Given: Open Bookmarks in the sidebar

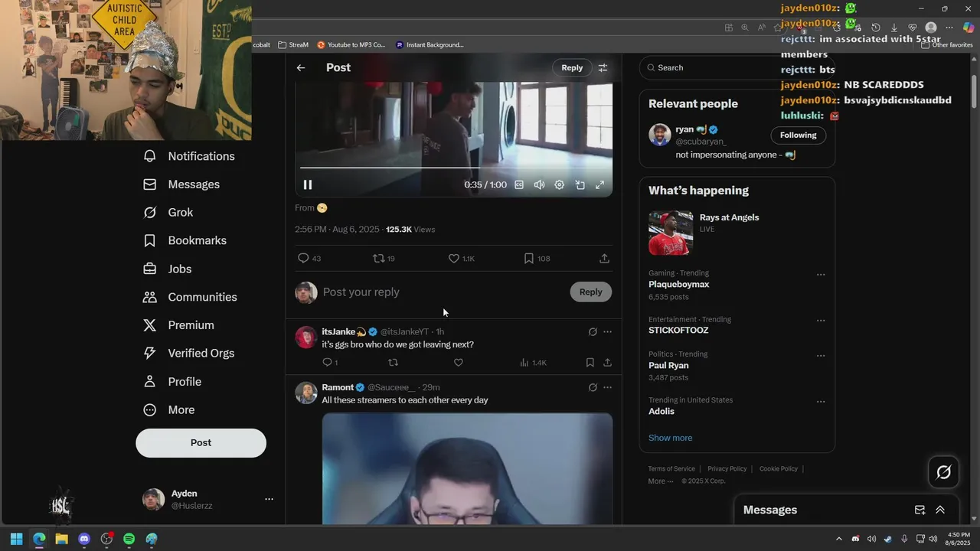Looking at the screenshot, I should click(185, 240).
